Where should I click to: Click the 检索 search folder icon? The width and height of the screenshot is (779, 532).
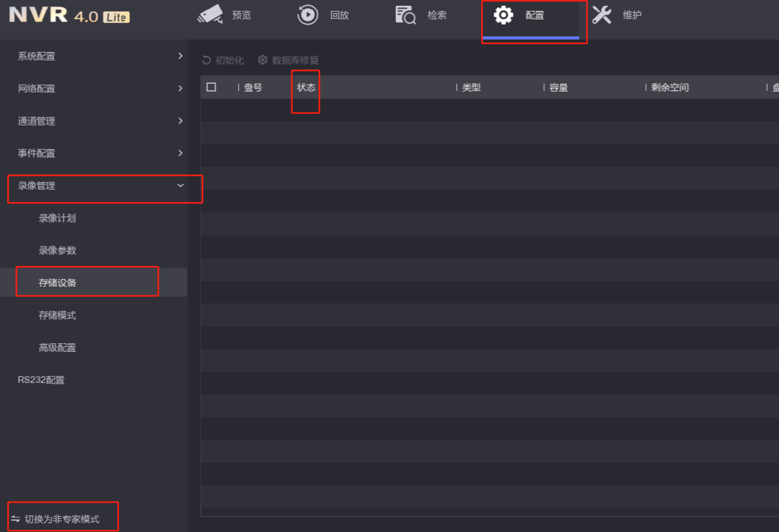pos(406,14)
